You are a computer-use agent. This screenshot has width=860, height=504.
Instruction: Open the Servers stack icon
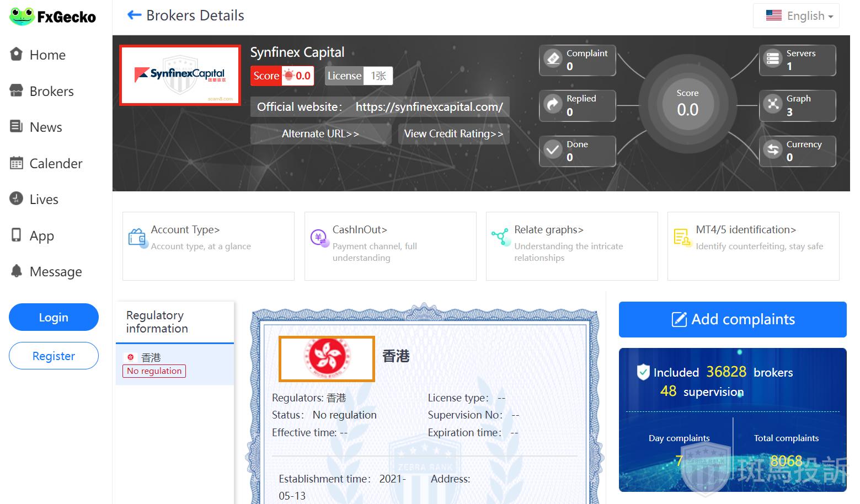[773, 58]
